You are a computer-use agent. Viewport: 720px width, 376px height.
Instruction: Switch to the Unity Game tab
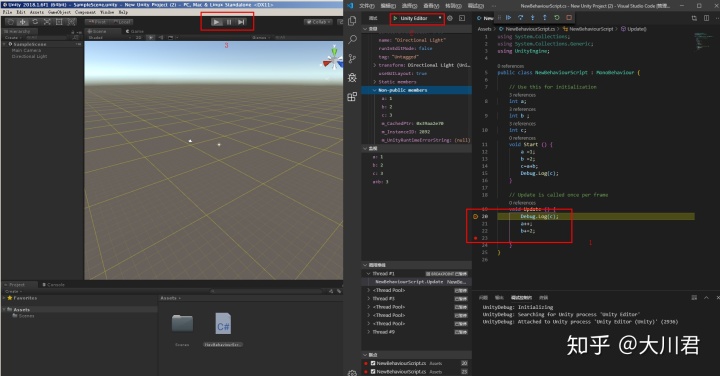tap(135, 31)
